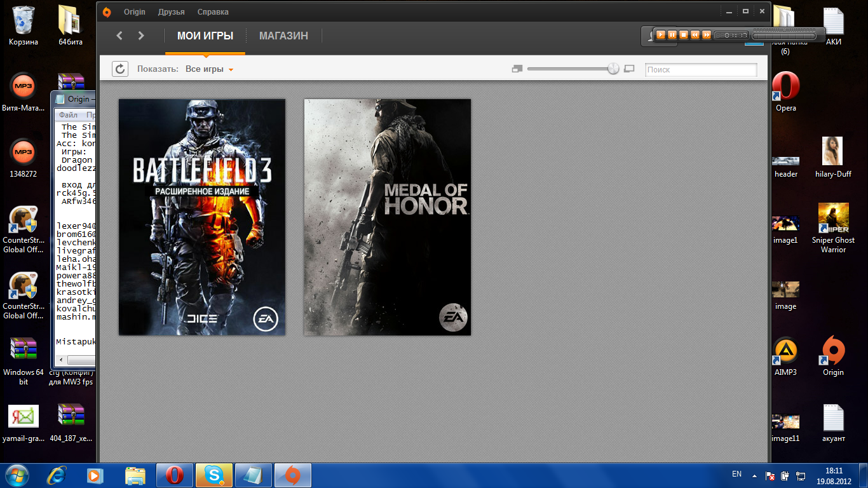Click the Origin logo icon in title bar
Viewport: 868px width, 488px height.
tap(107, 12)
